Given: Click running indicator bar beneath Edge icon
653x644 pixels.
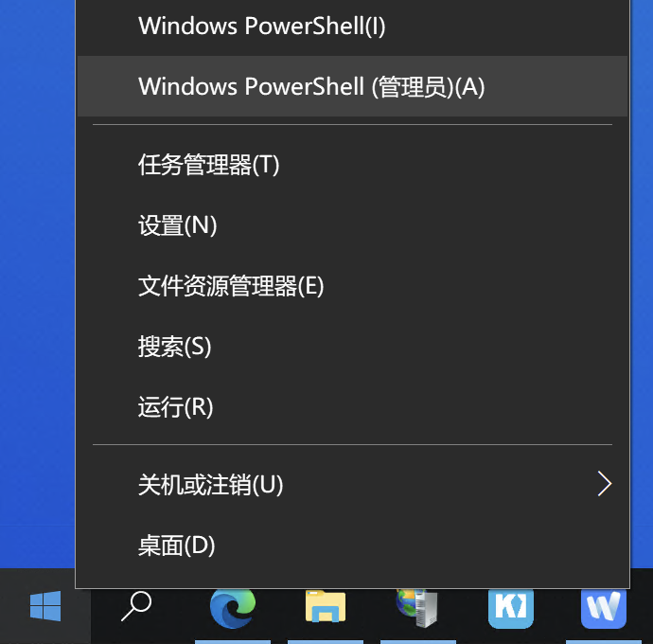Looking at the screenshot, I should (233, 642).
